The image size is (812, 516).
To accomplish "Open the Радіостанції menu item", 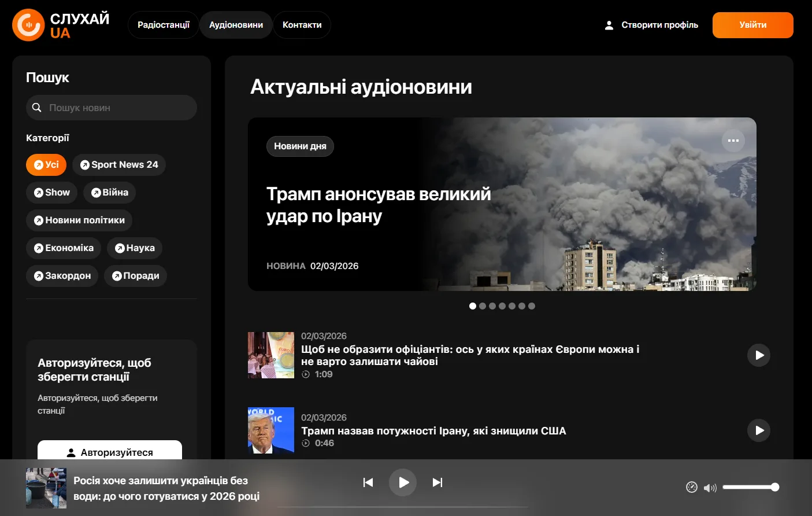I will tap(163, 25).
